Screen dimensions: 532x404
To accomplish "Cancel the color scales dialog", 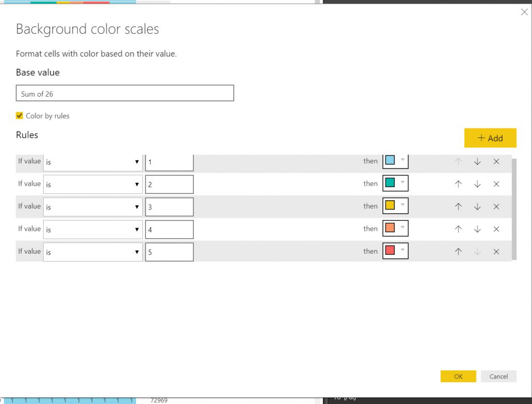I will pyautogui.click(x=498, y=376).
